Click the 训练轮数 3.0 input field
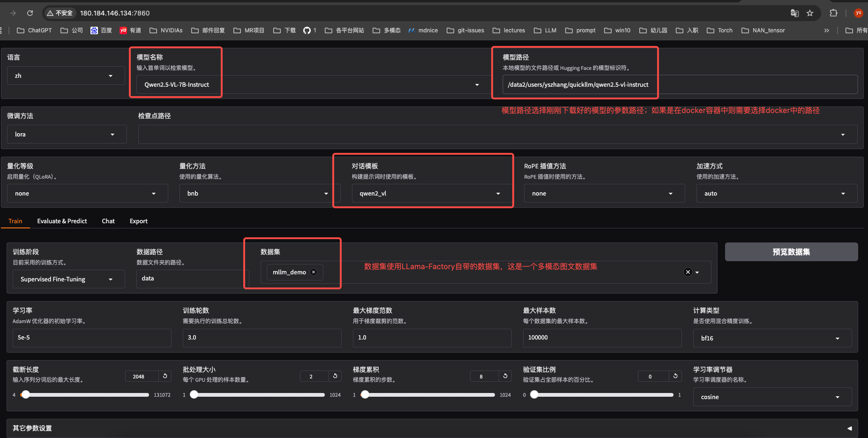The image size is (868, 438). [262, 338]
